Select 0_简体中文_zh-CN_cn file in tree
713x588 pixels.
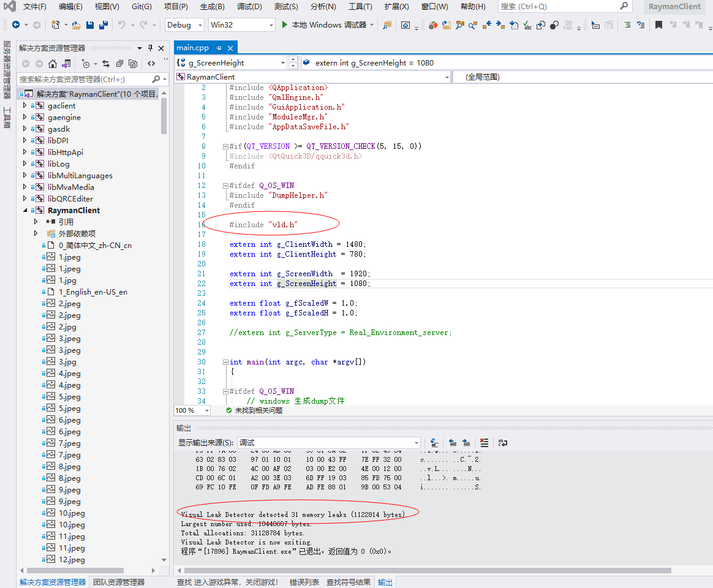click(95, 245)
